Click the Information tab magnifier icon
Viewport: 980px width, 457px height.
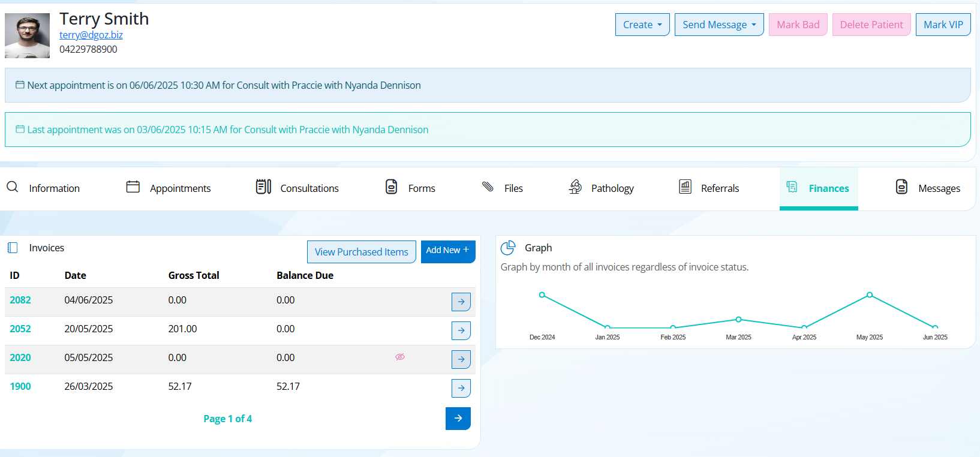coord(13,187)
